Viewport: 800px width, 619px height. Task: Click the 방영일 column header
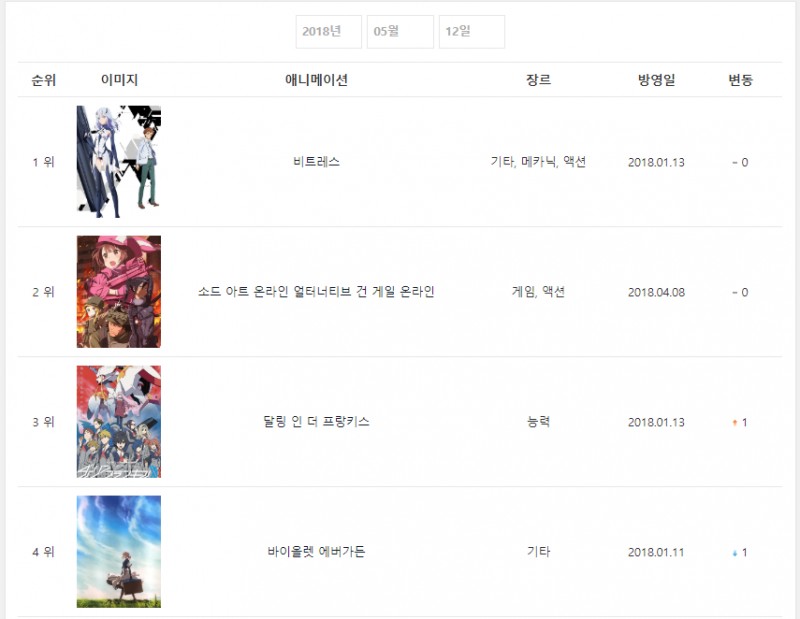656,80
